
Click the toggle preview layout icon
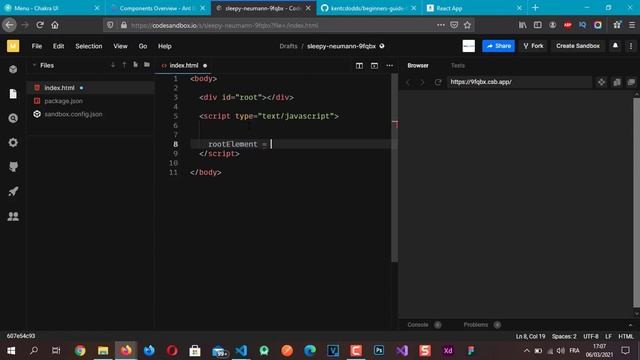pos(374,65)
